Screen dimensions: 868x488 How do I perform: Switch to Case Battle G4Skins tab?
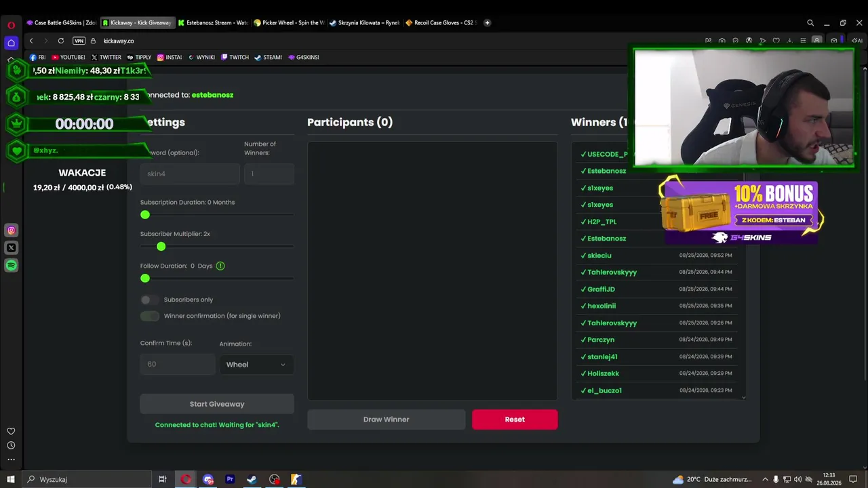pos(61,22)
